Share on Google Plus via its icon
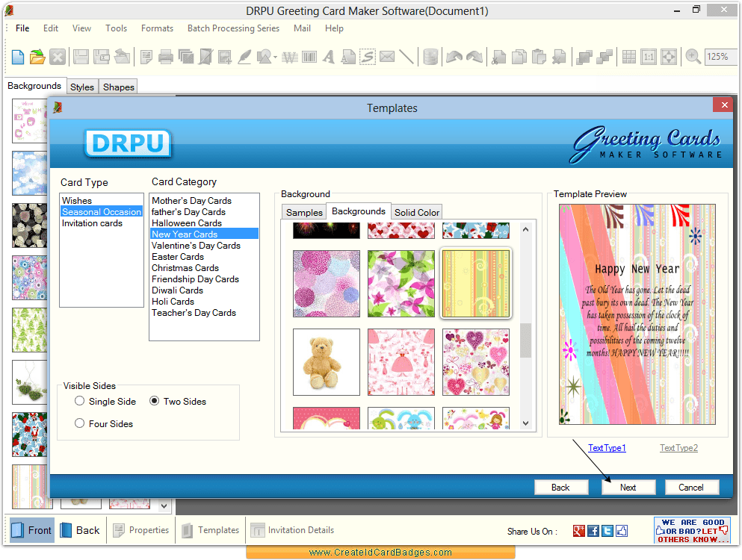This screenshot has width=742, height=560. pos(579,531)
